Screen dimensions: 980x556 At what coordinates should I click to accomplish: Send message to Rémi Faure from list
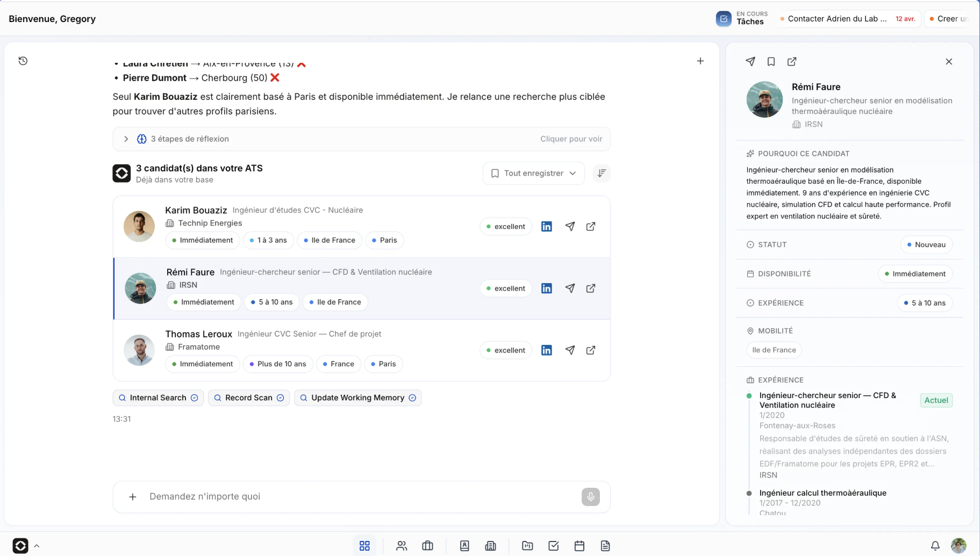tap(570, 288)
